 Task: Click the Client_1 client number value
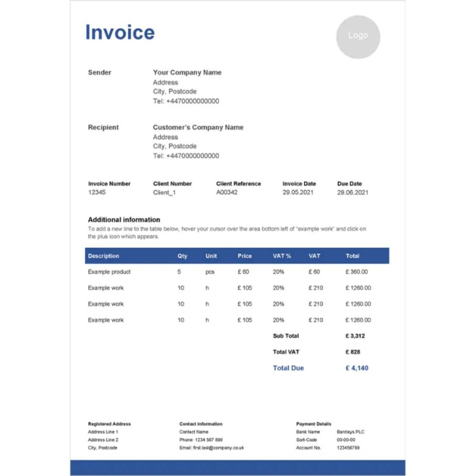pos(164,193)
